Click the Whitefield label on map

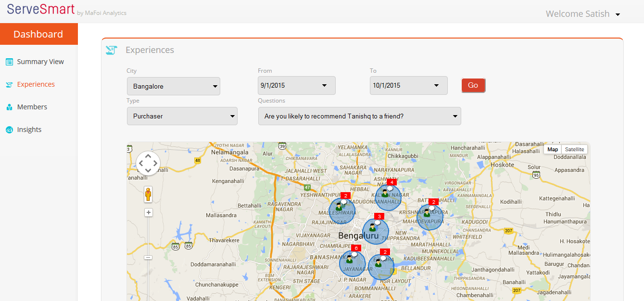(x=467, y=237)
